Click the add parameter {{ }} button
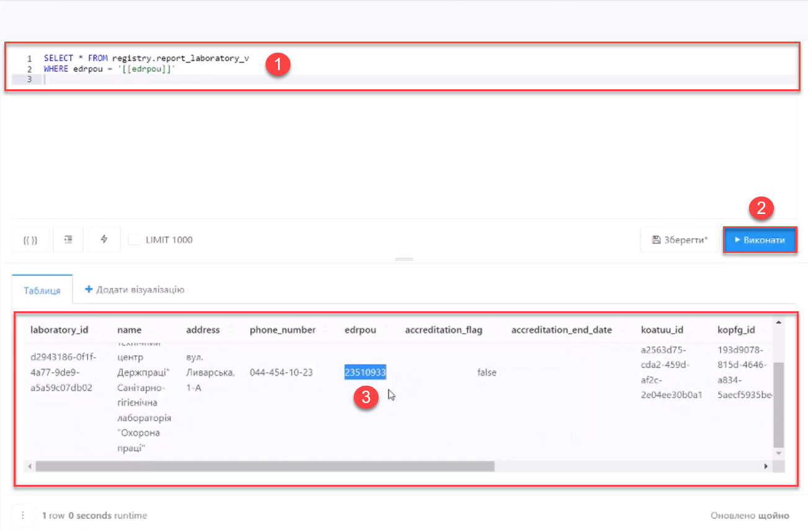808x532 pixels. (x=30, y=240)
